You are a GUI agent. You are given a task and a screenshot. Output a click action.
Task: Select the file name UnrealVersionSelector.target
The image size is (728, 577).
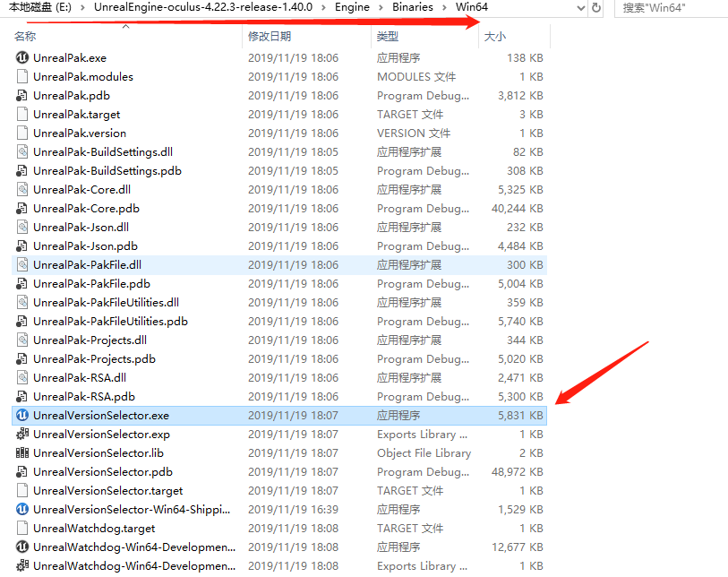point(108,491)
